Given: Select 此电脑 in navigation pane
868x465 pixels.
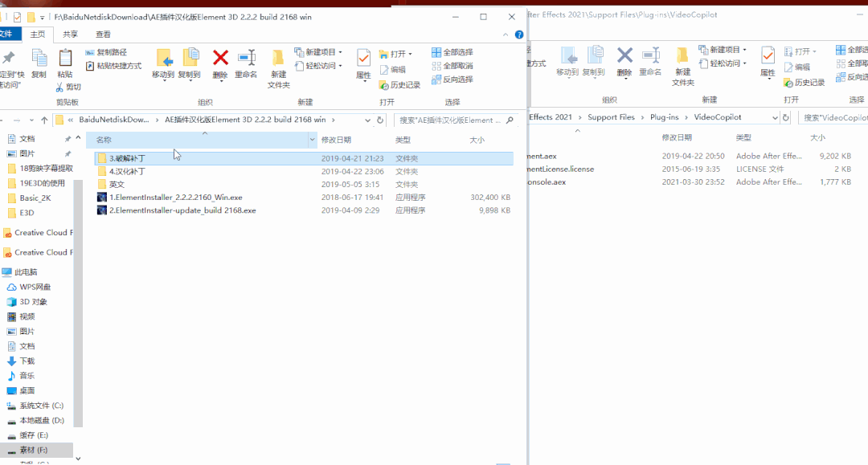Looking at the screenshot, I should point(20,272).
